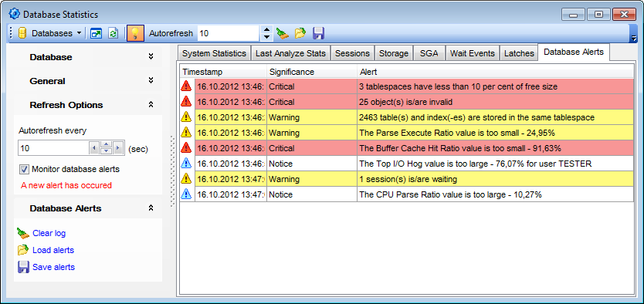
Task: Switch to the Wait Events tab
Action: [473, 53]
